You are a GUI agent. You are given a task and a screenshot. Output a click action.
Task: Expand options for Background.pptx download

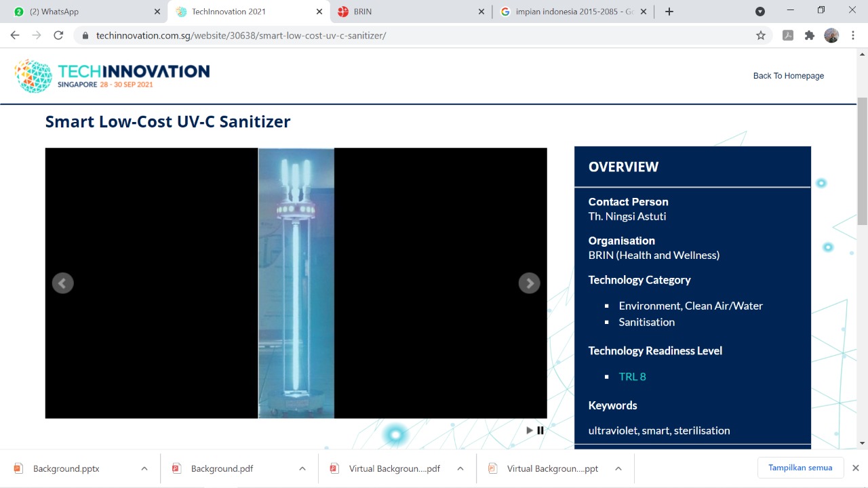144,468
